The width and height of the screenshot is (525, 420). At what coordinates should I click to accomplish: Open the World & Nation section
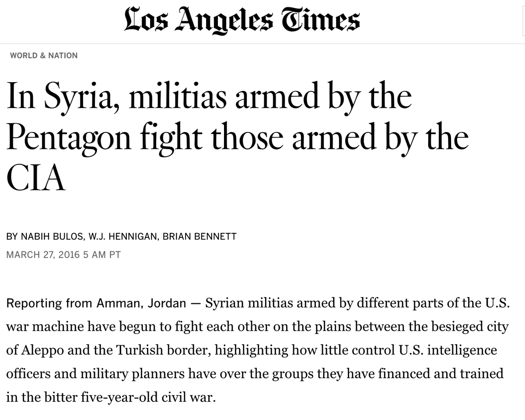(x=44, y=56)
